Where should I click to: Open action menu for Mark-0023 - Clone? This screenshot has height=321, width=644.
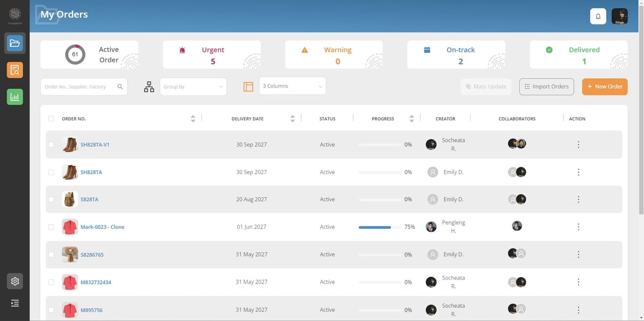click(x=578, y=227)
